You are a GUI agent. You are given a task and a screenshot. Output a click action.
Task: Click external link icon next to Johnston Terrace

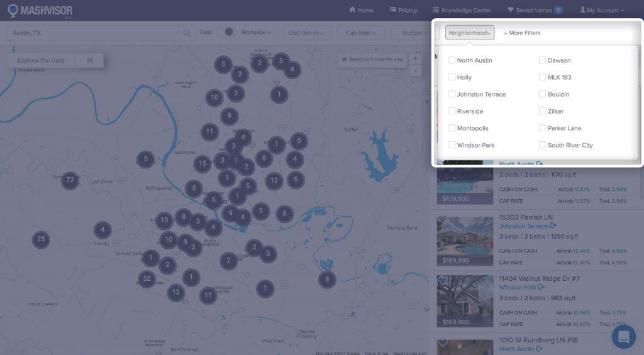553,226
